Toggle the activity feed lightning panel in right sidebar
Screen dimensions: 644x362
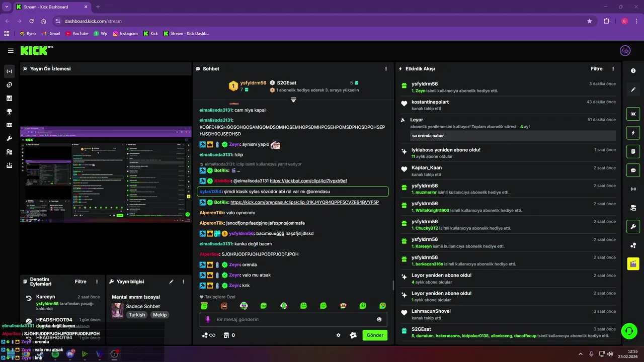click(633, 133)
